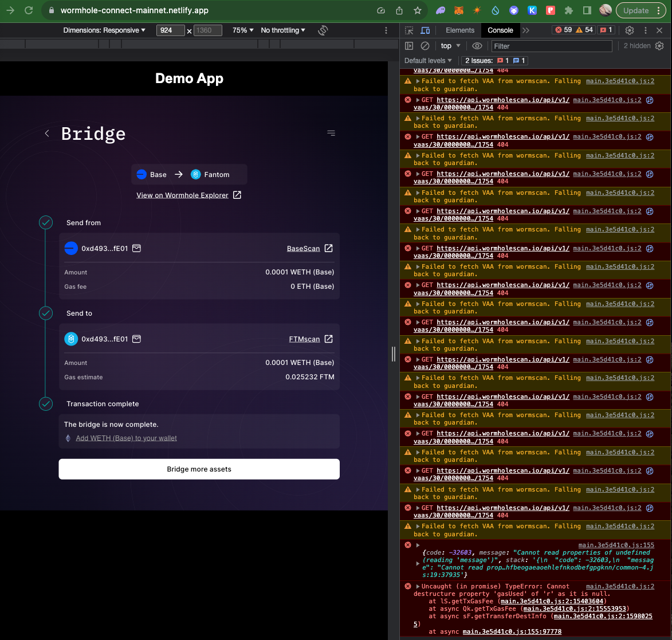This screenshot has height=640, width=672.
Task: Open DevTools settings gear icon
Action: 630,30
